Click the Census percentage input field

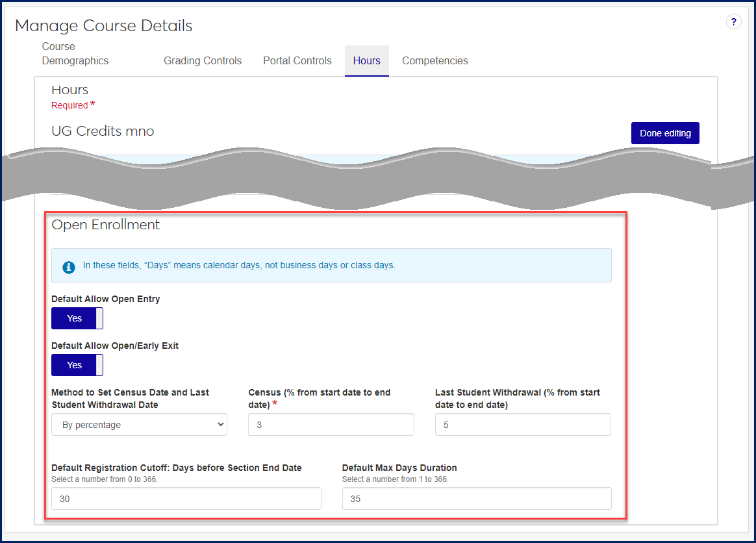point(331,425)
